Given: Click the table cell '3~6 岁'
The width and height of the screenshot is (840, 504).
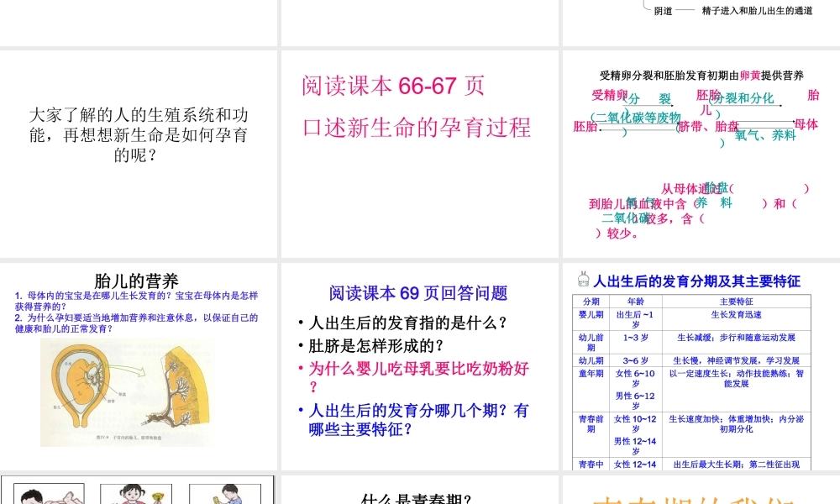Looking at the screenshot, I should 635,361.
